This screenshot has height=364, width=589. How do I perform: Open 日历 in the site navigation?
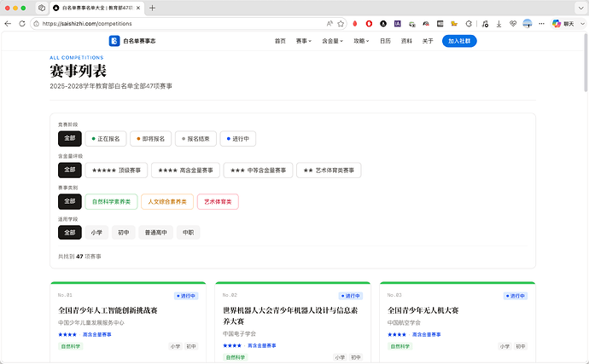(x=385, y=41)
